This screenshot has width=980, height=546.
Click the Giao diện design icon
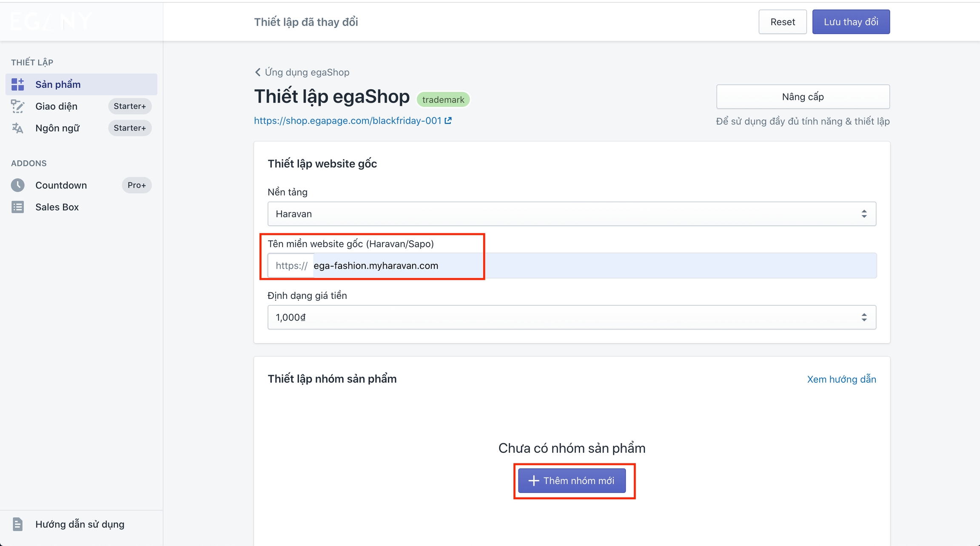pyautogui.click(x=17, y=106)
